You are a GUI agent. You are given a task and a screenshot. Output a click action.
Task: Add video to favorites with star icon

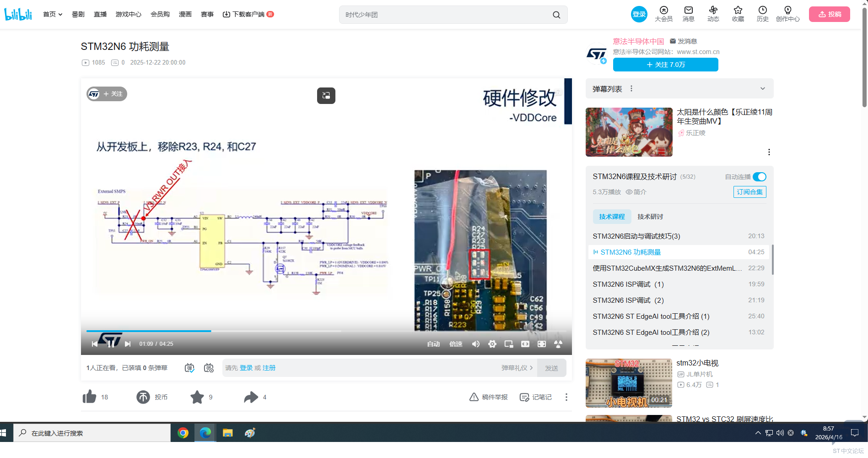pyautogui.click(x=197, y=397)
